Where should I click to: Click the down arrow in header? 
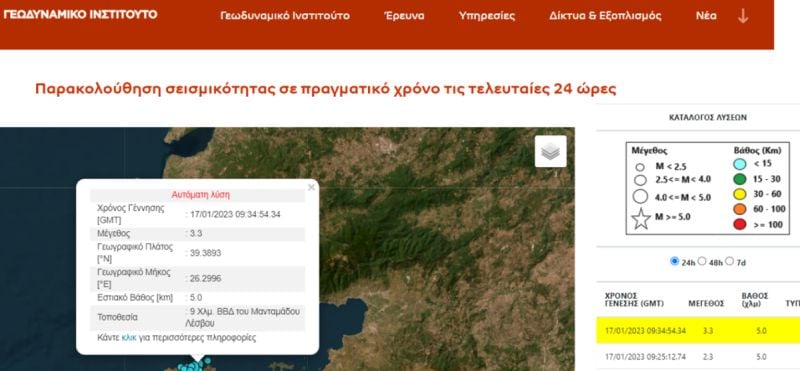pos(743,16)
